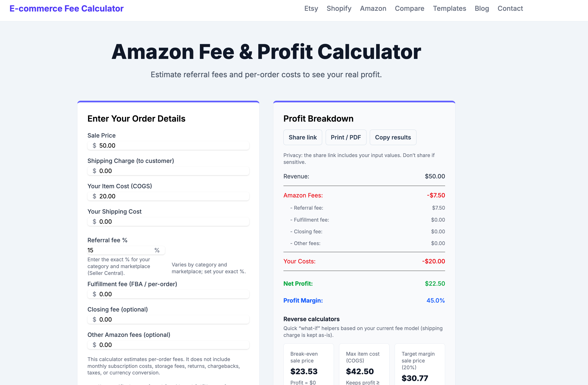This screenshot has width=588, height=385.
Task: Click the Fulfillment fee input field
Action: point(168,294)
